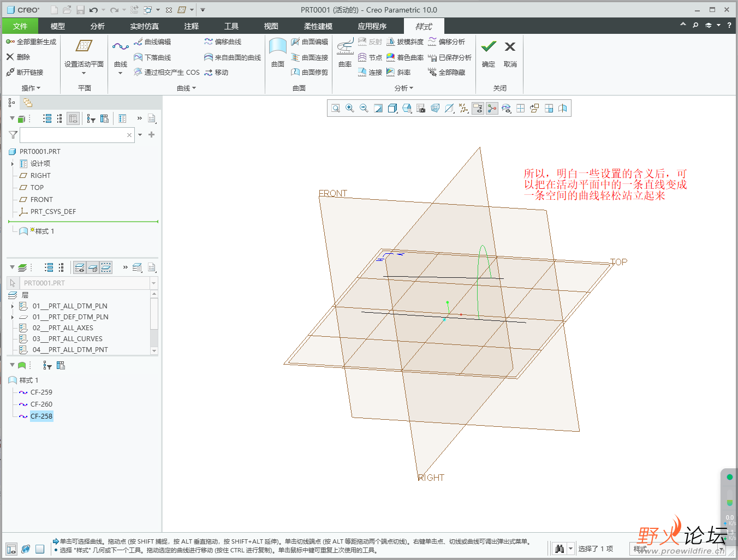Open the 实时仿真 tab

[145, 26]
